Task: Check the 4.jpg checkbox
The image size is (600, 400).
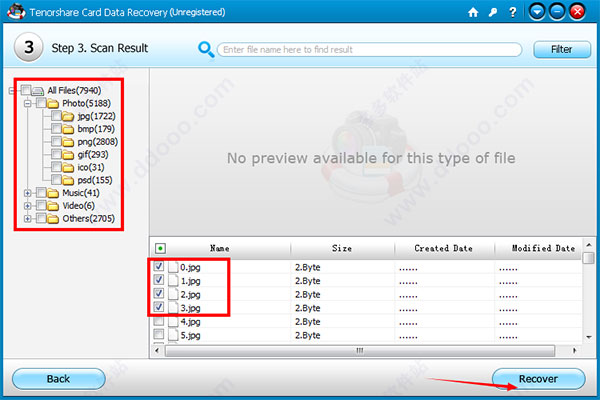Action: pos(159,321)
